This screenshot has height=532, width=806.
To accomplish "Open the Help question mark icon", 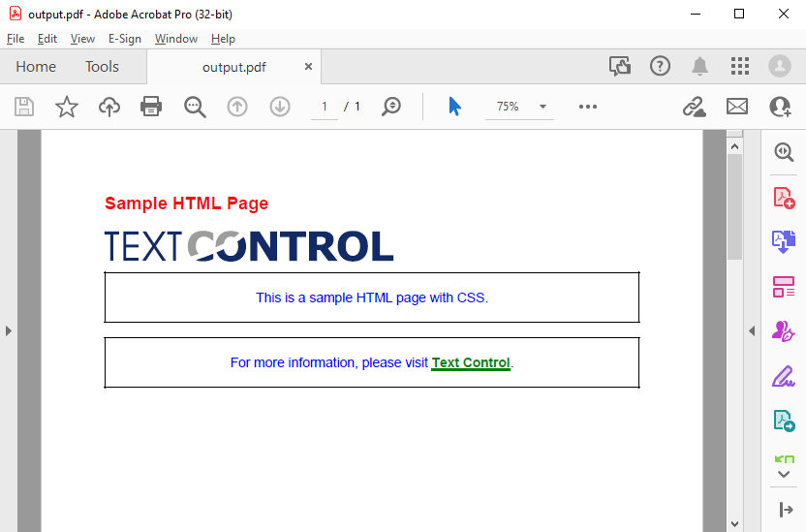I will tap(660, 66).
